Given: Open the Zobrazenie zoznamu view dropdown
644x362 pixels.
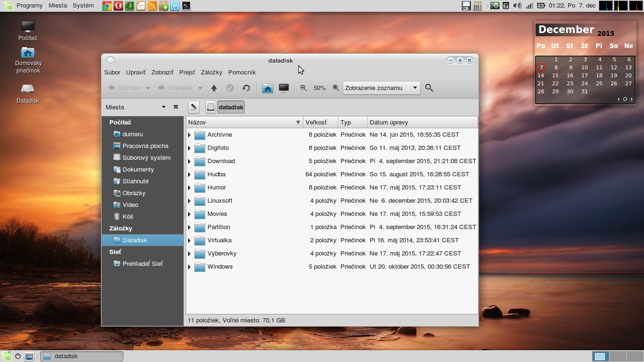Looking at the screenshot, I should coord(381,88).
